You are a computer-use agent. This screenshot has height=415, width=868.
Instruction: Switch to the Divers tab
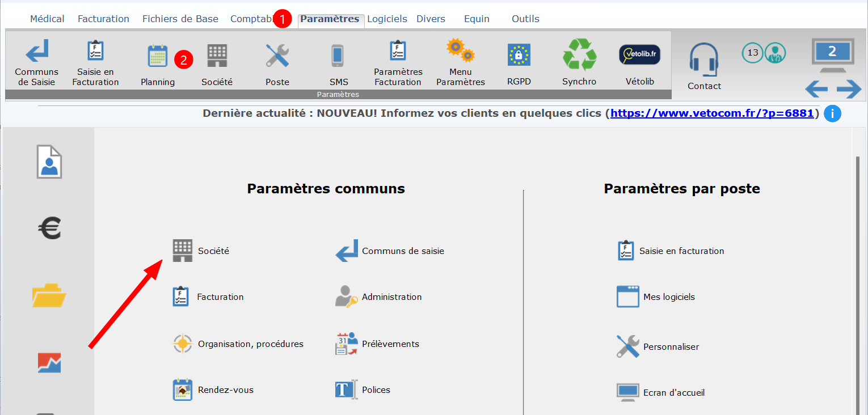431,19
